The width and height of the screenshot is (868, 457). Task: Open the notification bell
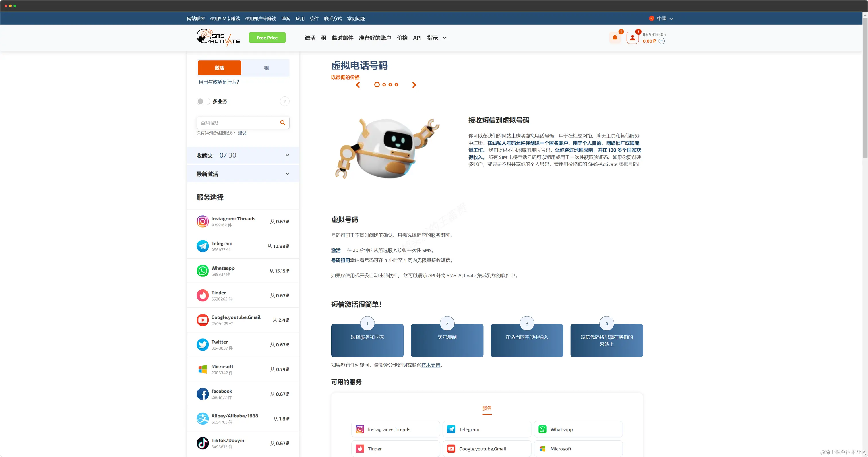coord(615,38)
